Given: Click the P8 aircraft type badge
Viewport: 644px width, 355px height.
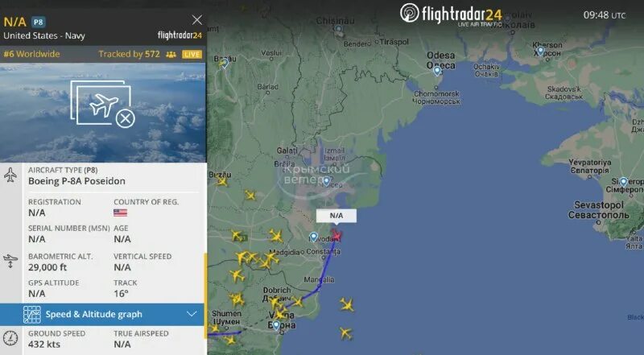Looking at the screenshot, I should [x=38, y=22].
